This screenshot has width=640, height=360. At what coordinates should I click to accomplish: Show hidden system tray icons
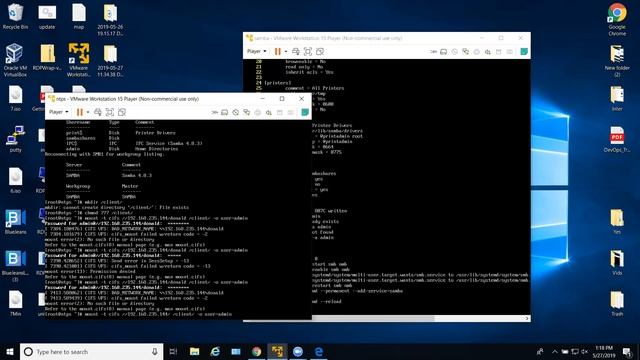tap(555, 351)
